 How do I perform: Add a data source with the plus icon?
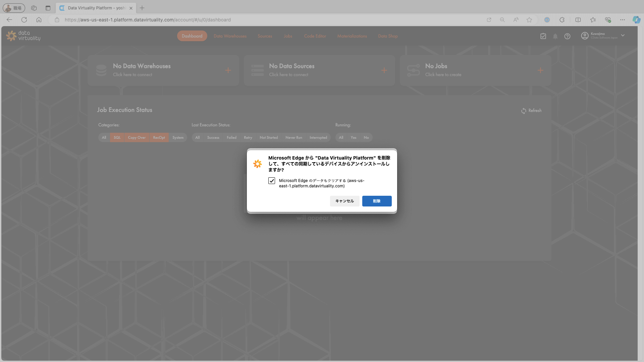[384, 70]
